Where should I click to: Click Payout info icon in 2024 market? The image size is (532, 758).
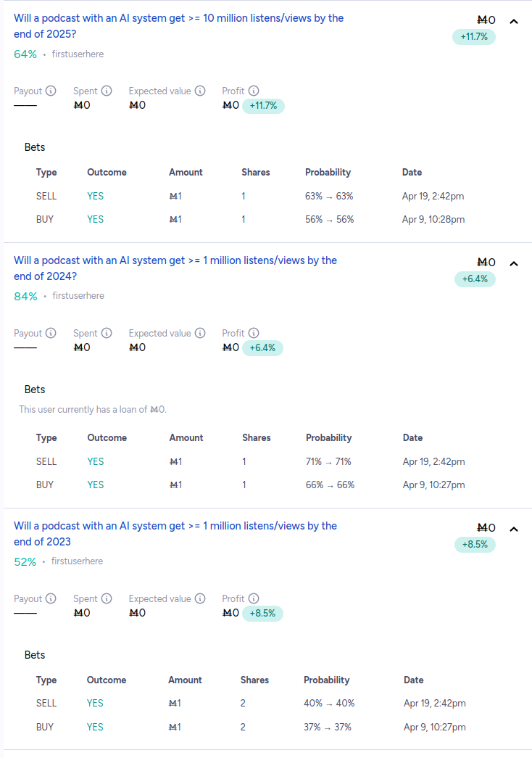51,333
